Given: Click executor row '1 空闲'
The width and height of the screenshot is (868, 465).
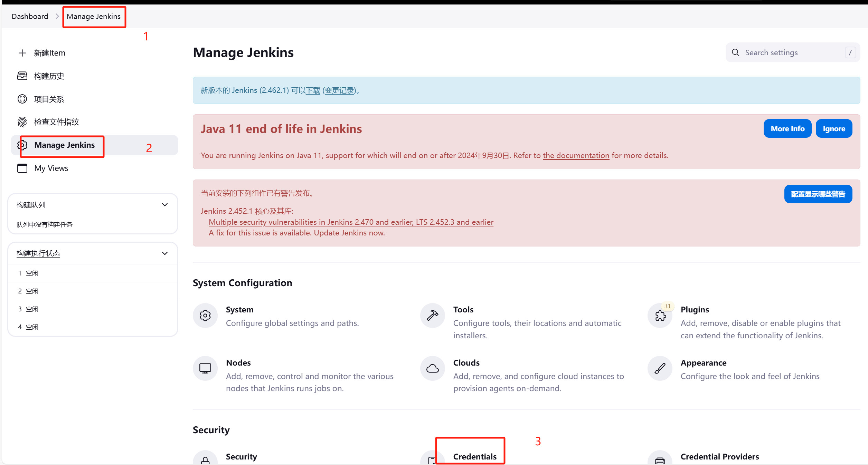Looking at the screenshot, I should point(93,273).
